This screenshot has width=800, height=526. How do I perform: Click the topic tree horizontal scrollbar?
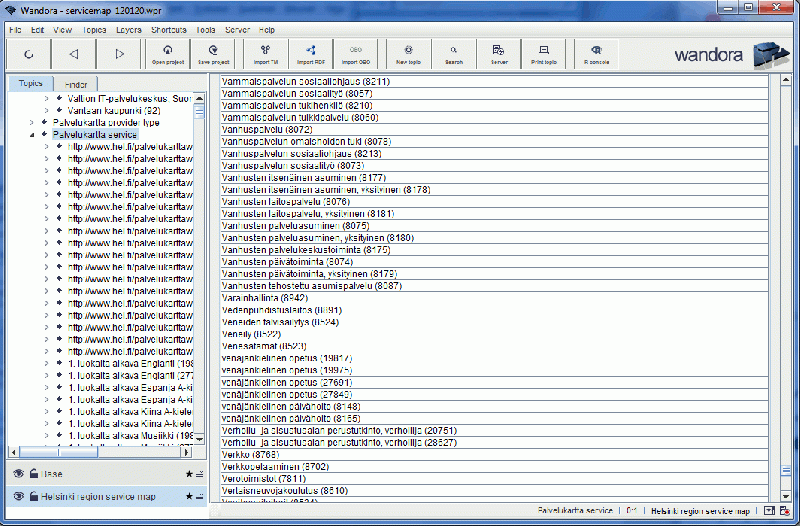coord(100,451)
